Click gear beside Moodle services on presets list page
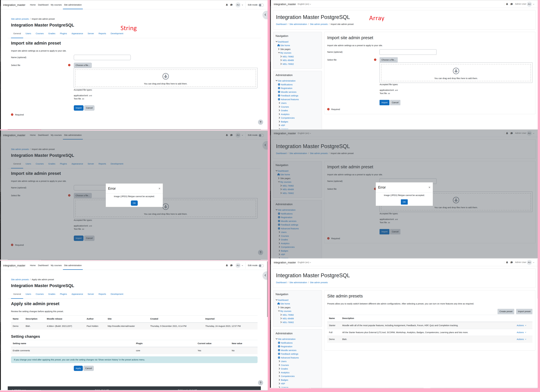 coord(279,350)
